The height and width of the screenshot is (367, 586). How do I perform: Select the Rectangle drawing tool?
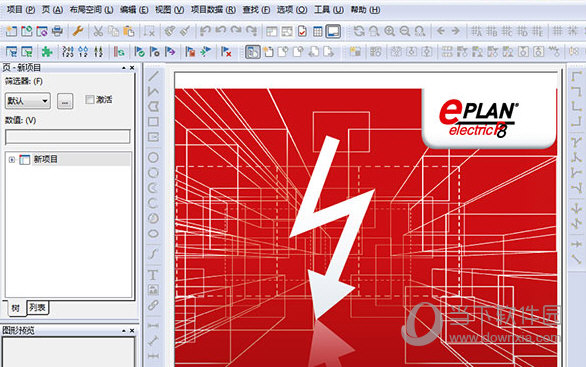click(x=153, y=122)
